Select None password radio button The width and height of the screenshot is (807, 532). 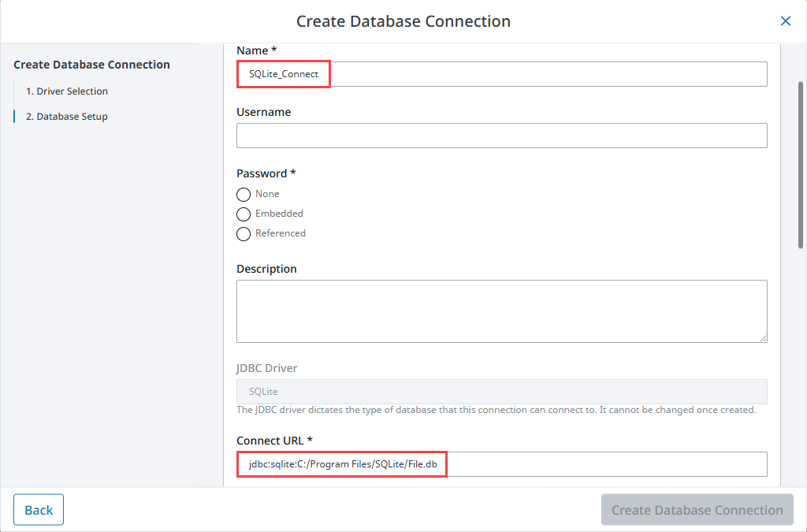(244, 195)
